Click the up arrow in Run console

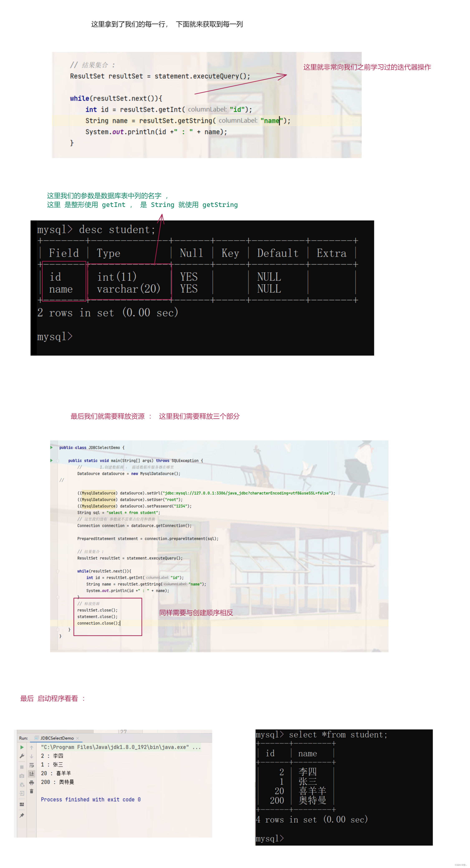pos(32,747)
